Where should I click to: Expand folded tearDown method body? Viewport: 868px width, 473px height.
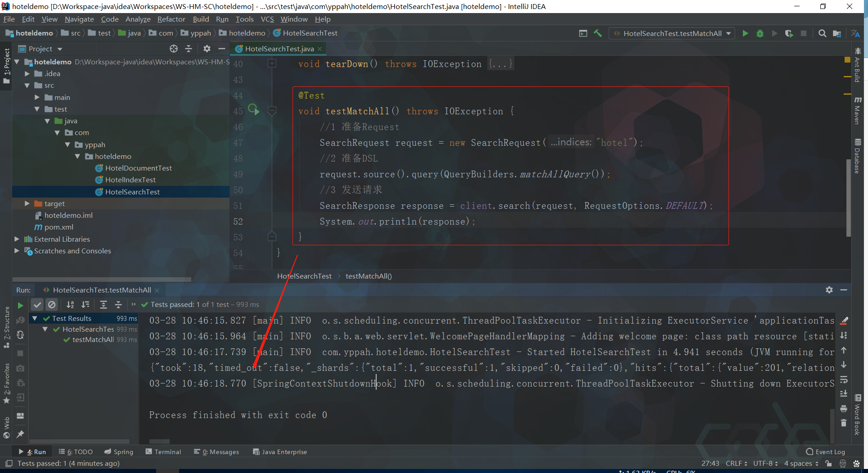point(272,64)
